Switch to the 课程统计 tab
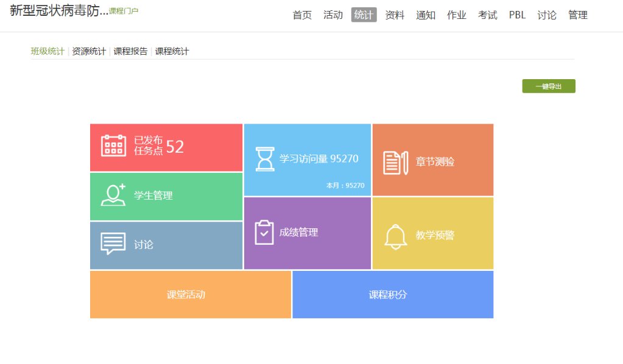Viewport: 623px width, 364px height. coord(172,51)
